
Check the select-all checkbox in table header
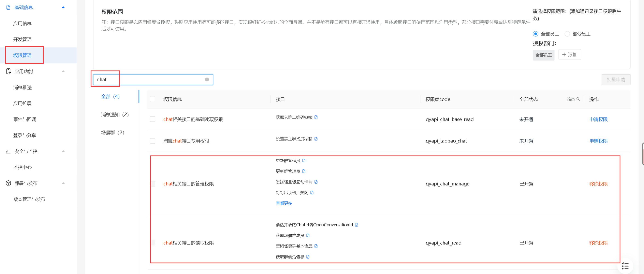(x=153, y=99)
